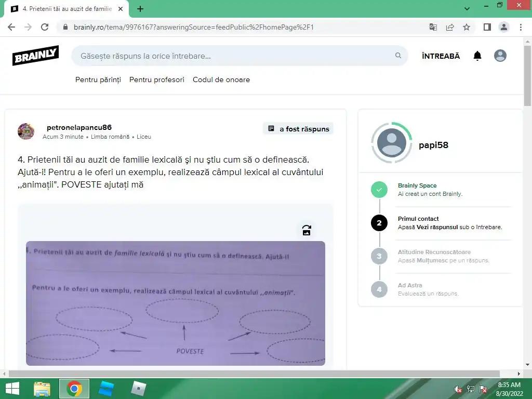Open notifications bell icon
532x399 pixels.
(x=477, y=56)
